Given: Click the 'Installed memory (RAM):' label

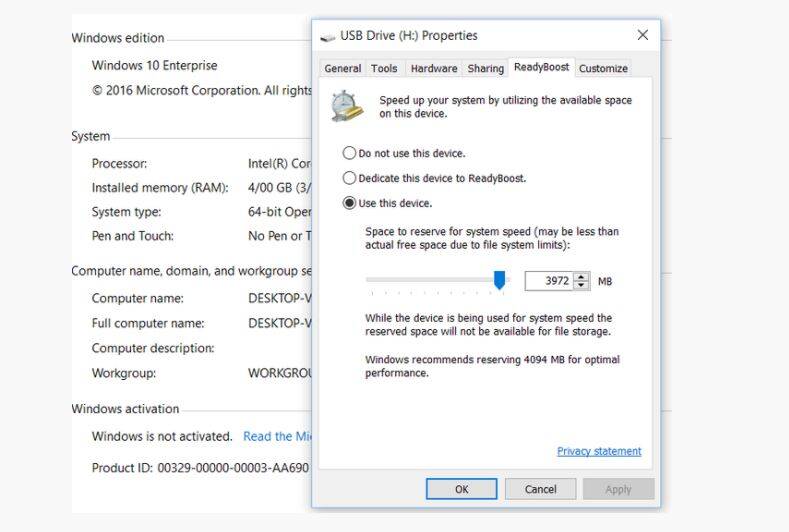Looking at the screenshot, I should click(160, 188).
